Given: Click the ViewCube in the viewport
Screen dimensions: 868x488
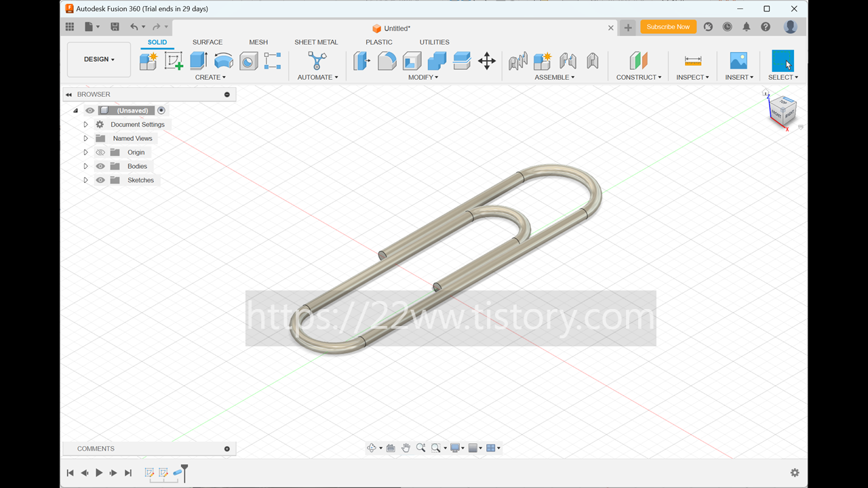Looking at the screenshot, I should click(x=781, y=111).
